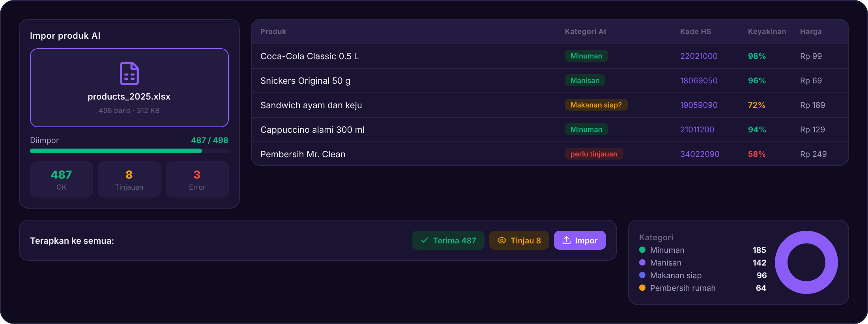Image resolution: width=868 pixels, height=324 pixels.
Task: Open HS code link 22021000
Action: click(699, 56)
